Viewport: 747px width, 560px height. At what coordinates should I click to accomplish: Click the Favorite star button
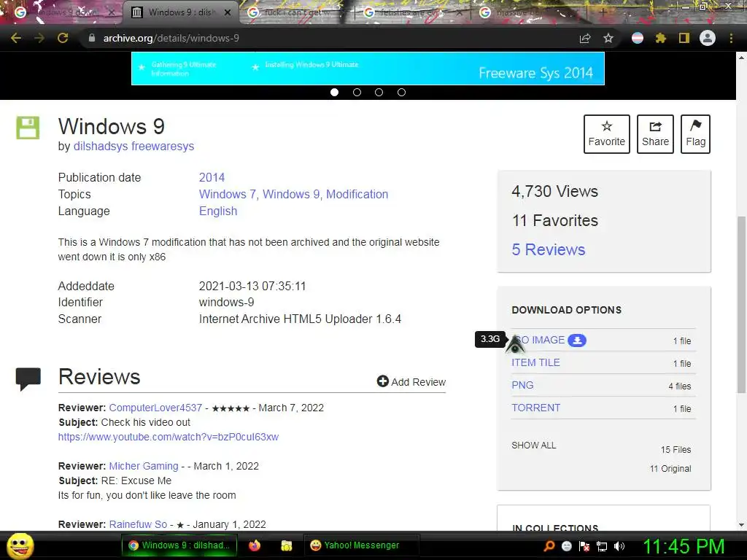pos(607,134)
